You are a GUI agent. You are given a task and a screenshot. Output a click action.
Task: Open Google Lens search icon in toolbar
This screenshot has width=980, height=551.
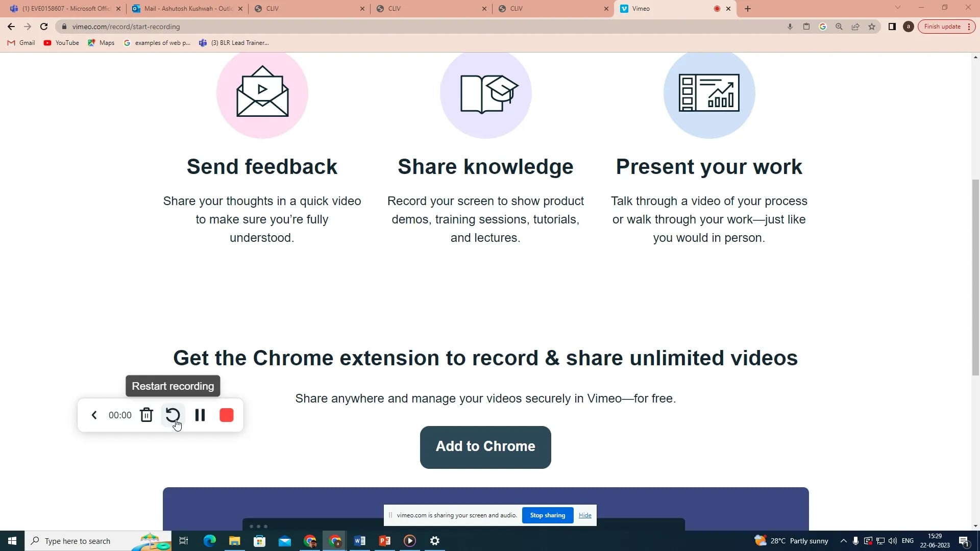pos(822,27)
